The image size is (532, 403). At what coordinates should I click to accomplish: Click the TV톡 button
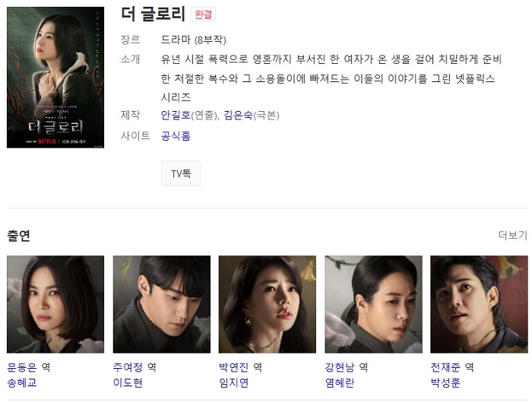[181, 173]
